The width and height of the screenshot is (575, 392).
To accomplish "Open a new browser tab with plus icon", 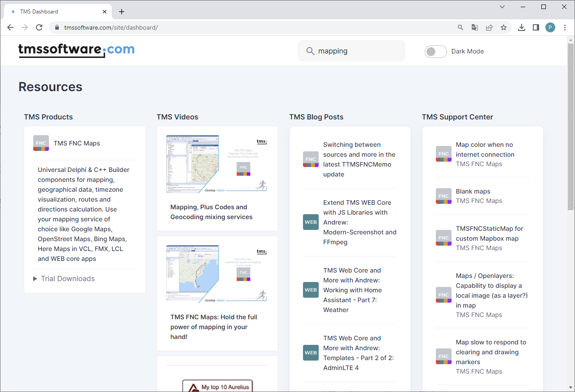I will coord(122,12).
